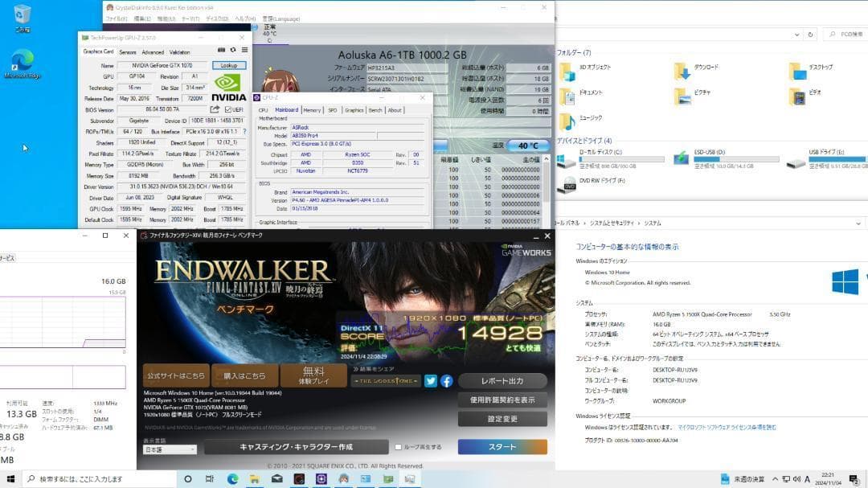Switch to the Memory tab in CPU-Z

[x=312, y=110]
